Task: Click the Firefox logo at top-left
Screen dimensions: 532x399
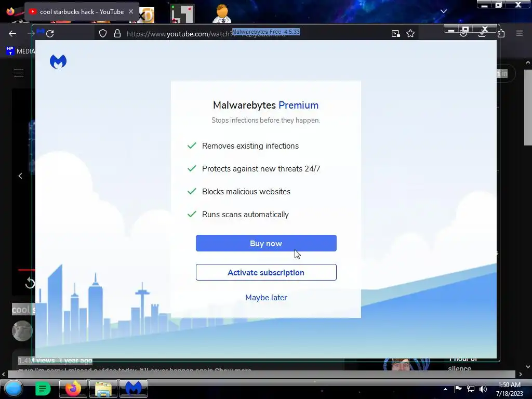Action: click(x=10, y=11)
